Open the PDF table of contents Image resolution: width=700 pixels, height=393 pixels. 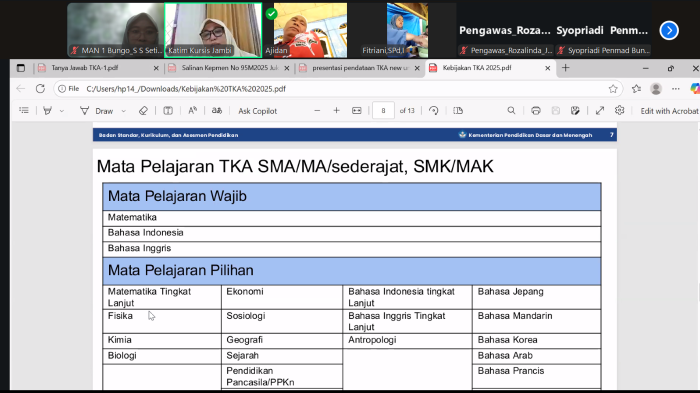coord(24,110)
